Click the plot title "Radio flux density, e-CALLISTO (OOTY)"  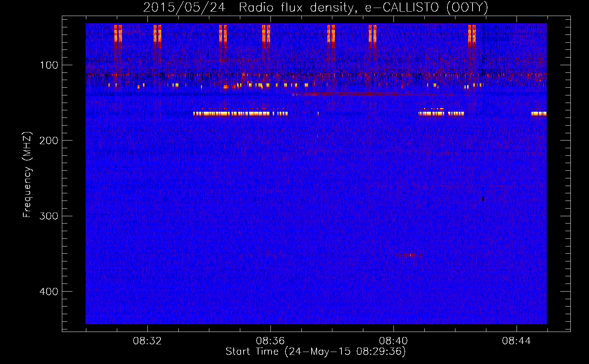tap(363, 8)
